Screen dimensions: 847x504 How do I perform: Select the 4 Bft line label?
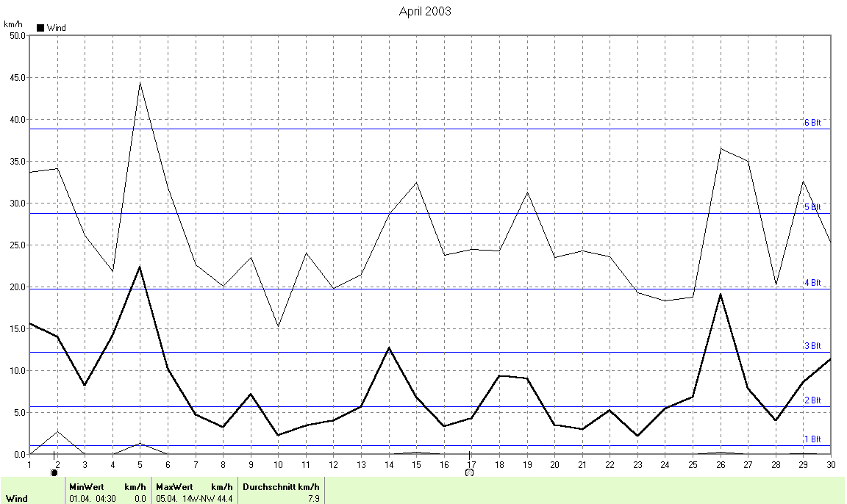point(812,283)
